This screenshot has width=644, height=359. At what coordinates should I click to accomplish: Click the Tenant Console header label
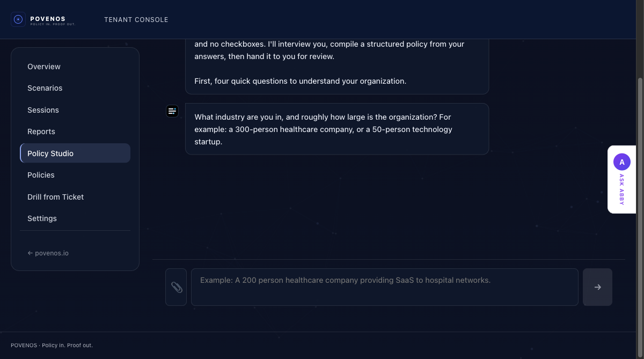pos(136,20)
